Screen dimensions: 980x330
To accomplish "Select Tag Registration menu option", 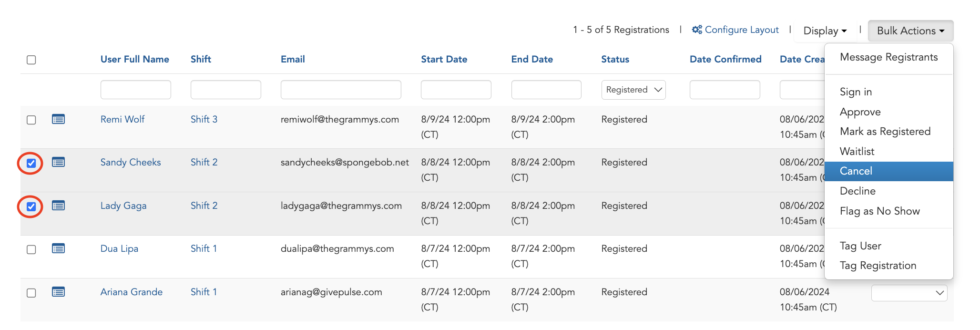I will tap(888, 266).
